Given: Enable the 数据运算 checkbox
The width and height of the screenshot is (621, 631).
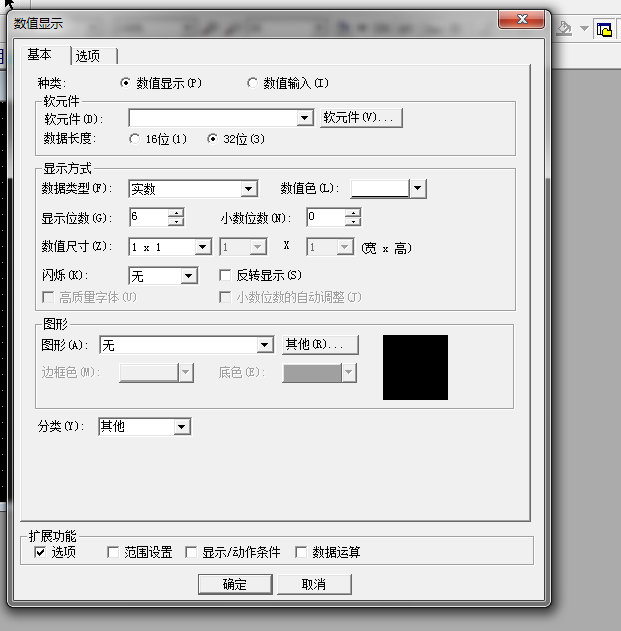Looking at the screenshot, I should click(x=301, y=552).
